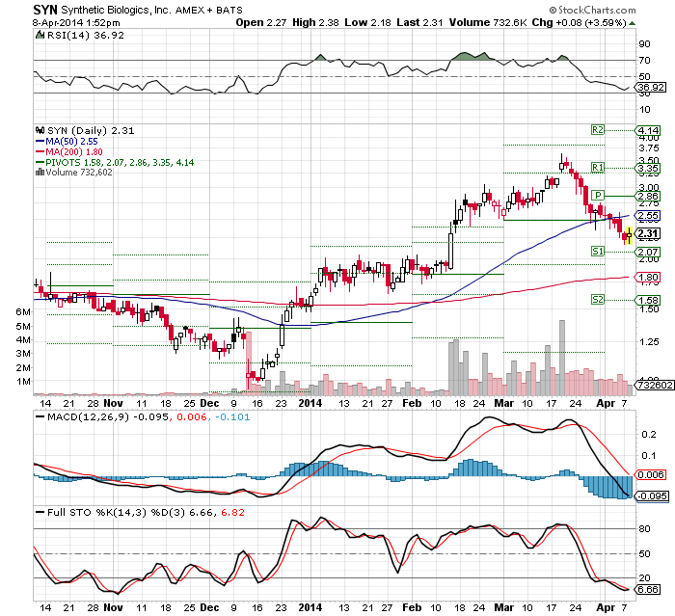Click the Chg +0.08 (+3.59%) value

tap(579, 22)
